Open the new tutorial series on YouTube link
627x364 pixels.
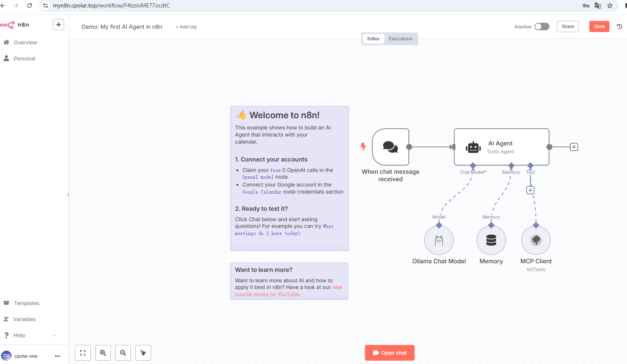click(267, 294)
